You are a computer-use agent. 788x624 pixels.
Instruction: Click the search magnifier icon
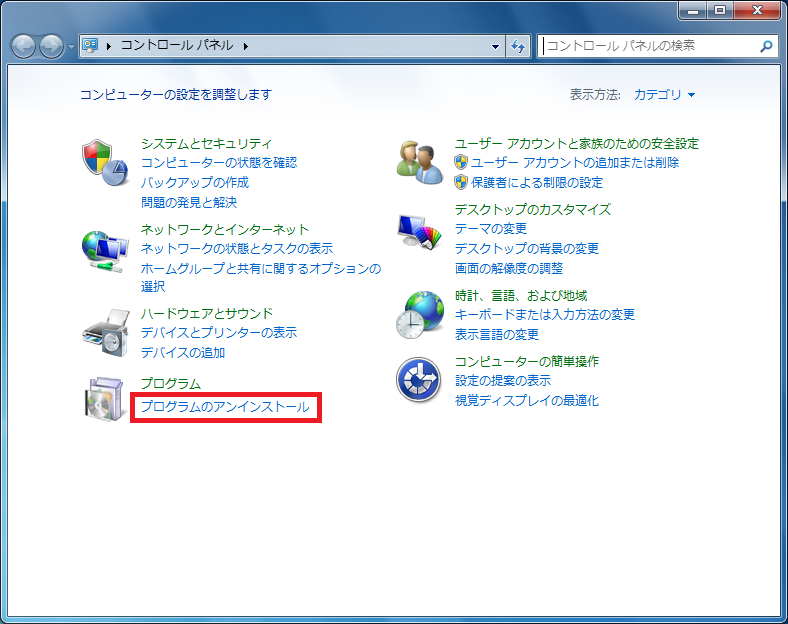coord(766,46)
